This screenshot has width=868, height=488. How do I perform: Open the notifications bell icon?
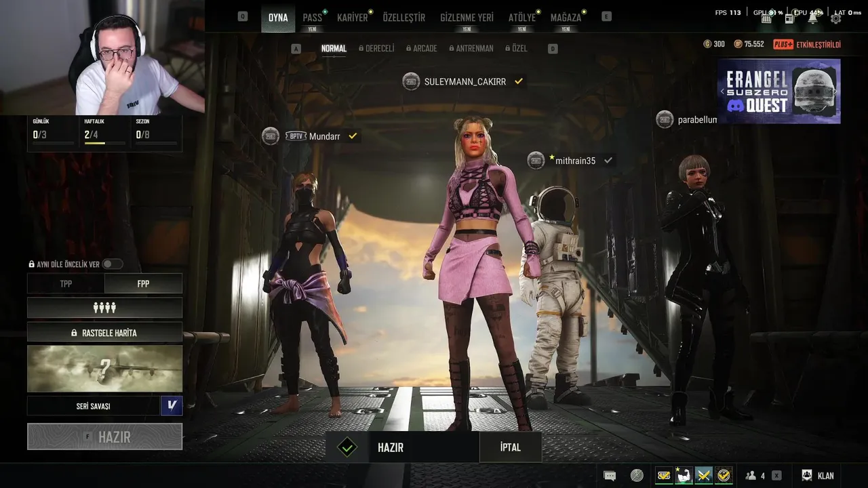pos(812,18)
